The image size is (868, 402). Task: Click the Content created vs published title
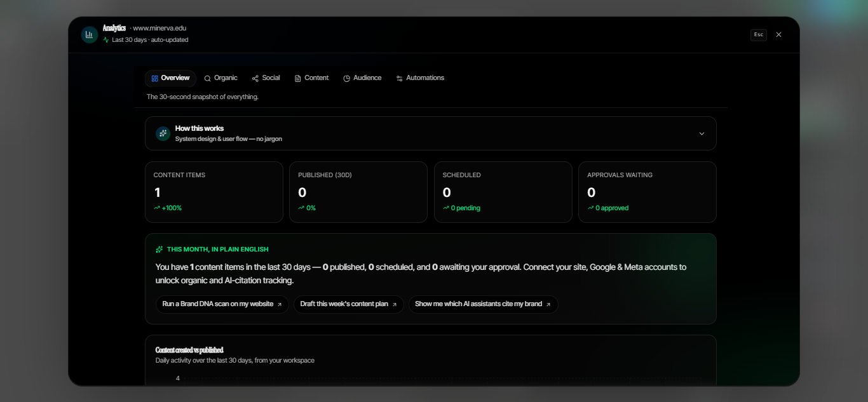pos(189,350)
